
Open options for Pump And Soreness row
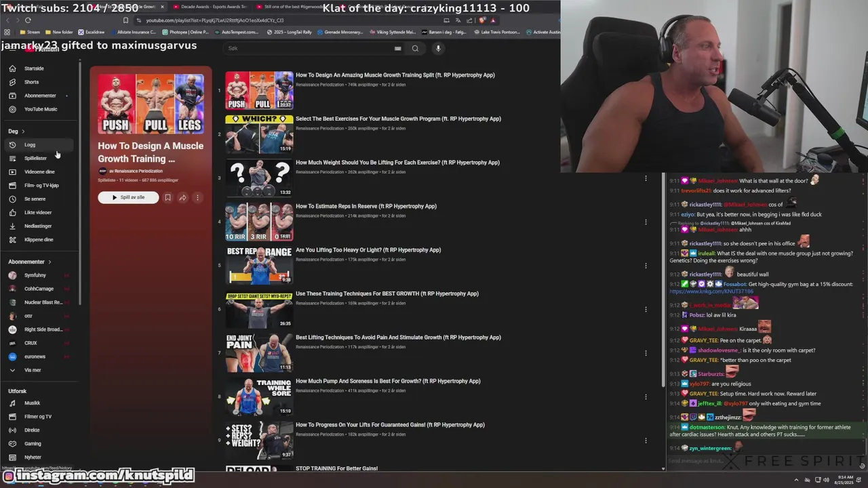click(646, 396)
